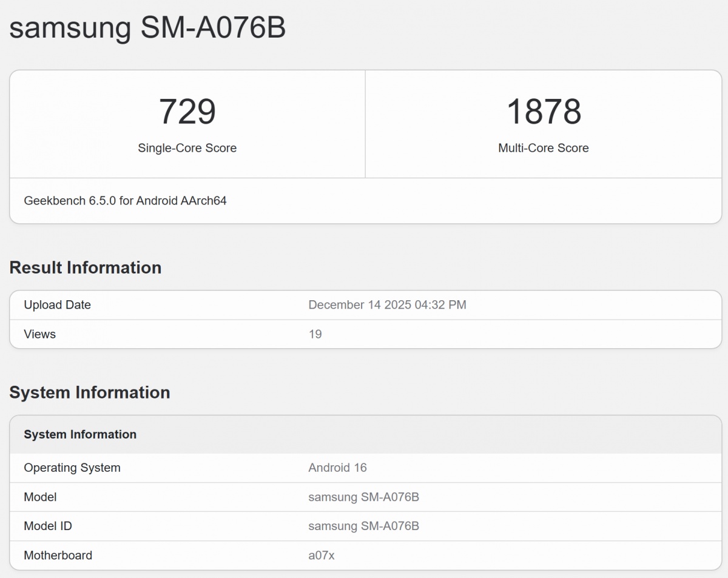Image resolution: width=728 pixels, height=578 pixels.
Task: Click the samsung SM-A076B page title
Action: pyautogui.click(x=147, y=27)
